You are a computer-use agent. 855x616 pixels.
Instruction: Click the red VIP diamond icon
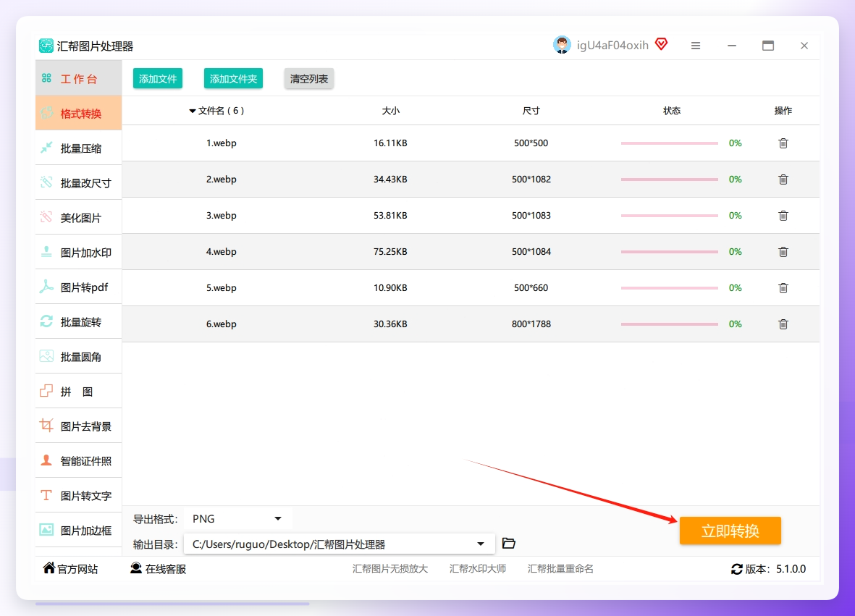pos(662,44)
